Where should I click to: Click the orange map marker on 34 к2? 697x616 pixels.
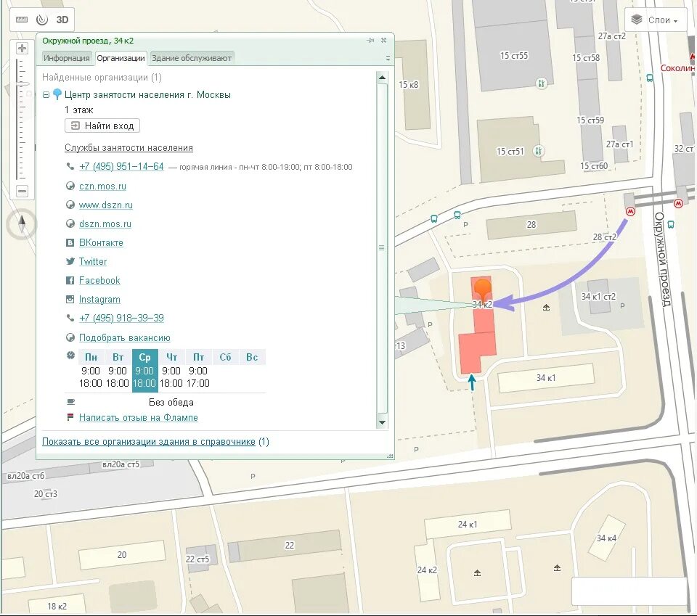(x=482, y=289)
